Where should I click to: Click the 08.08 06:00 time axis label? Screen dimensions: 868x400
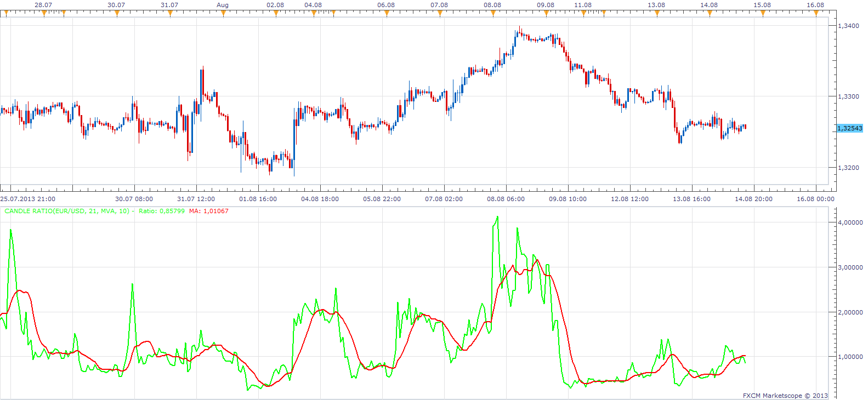[506, 199]
